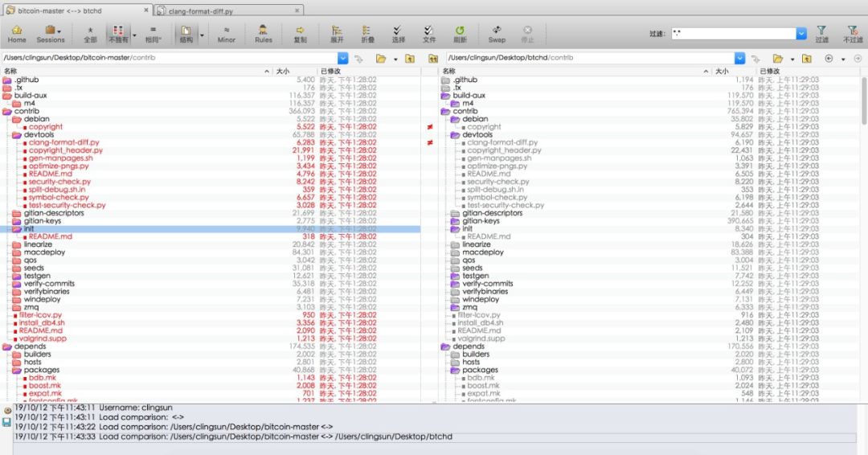Viewport: 868px width, 455px height.
Task: Toggle the 结构 folder structure view
Action: [186, 34]
